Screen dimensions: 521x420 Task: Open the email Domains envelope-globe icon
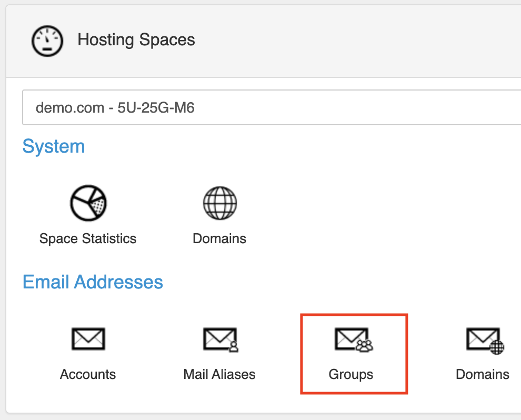(485, 341)
